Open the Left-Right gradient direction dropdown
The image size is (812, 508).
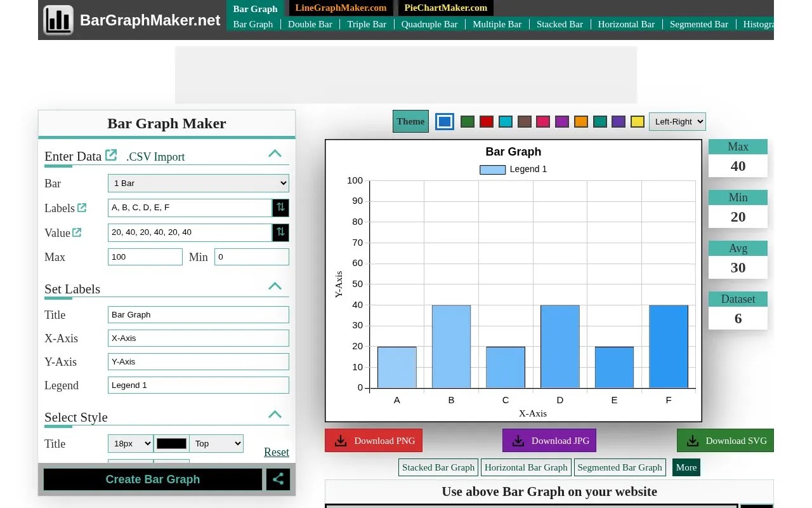pyautogui.click(x=678, y=121)
